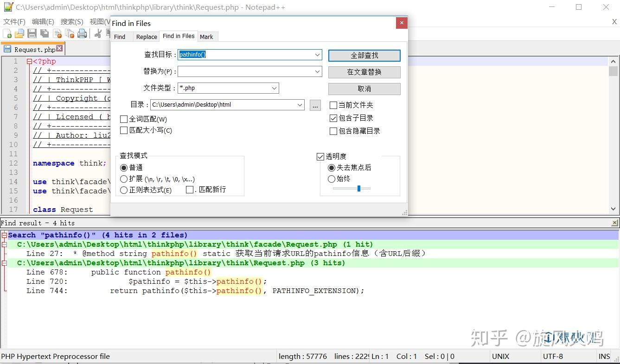Collapse the facade\Request.php result group
This screenshot has height=364, width=620.
point(4,244)
